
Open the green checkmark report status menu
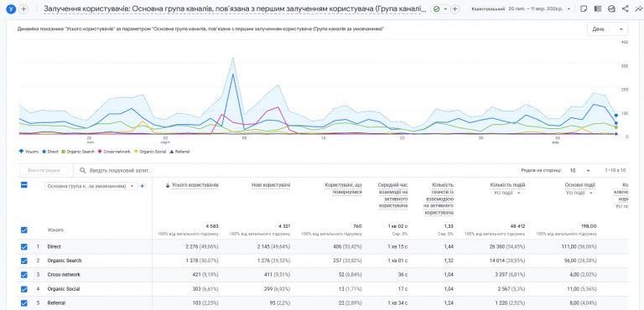[x=440, y=9]
